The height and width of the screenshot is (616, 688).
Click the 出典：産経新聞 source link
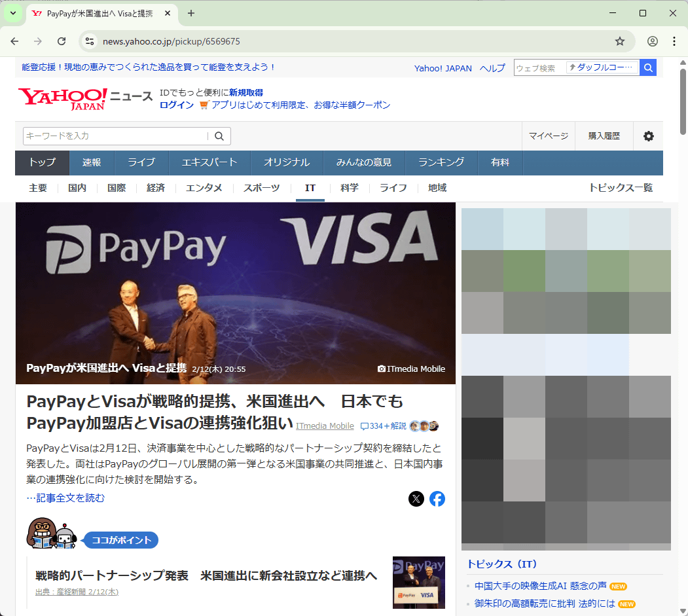click(x=77, y=592)
